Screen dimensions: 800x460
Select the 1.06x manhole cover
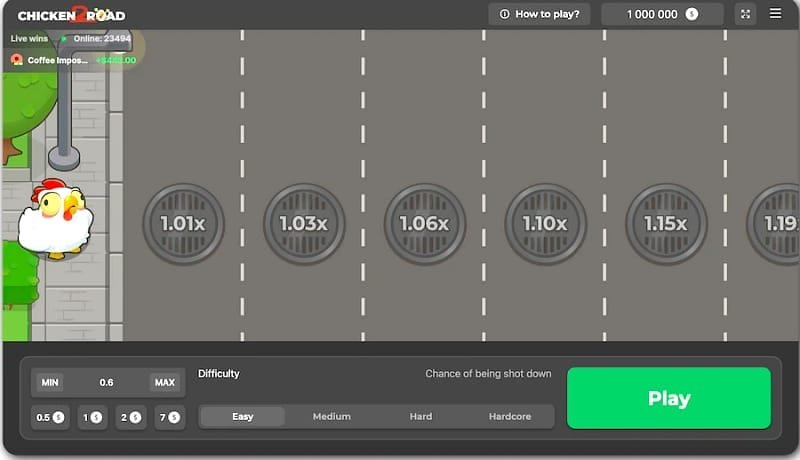(425, 224)
